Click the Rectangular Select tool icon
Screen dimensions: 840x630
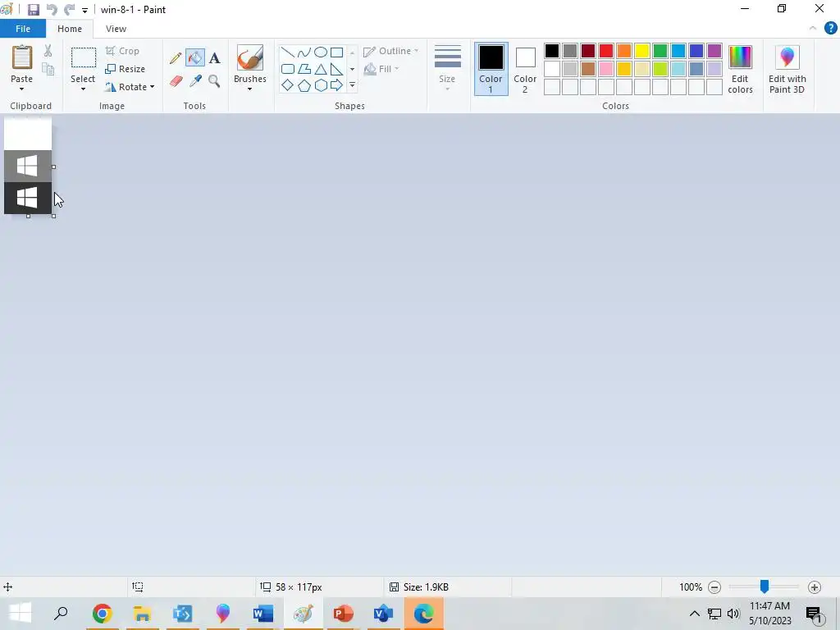pyautogui.click(x=84, y=57)
